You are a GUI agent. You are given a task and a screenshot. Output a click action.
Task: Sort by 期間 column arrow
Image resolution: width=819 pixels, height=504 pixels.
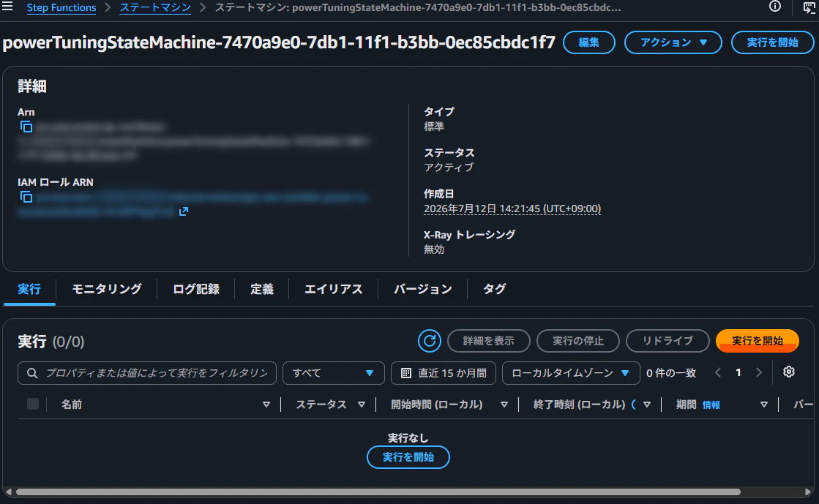(764, 405)
